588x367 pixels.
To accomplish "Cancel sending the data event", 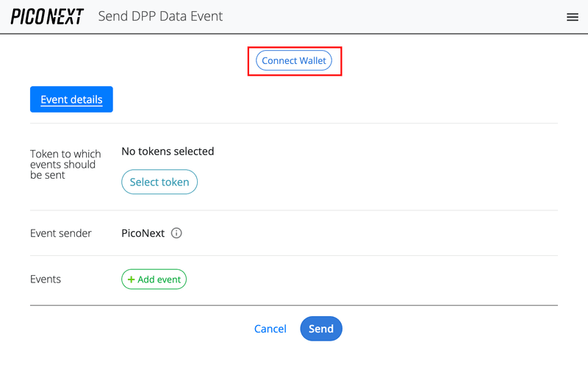I will coord(270,329).
